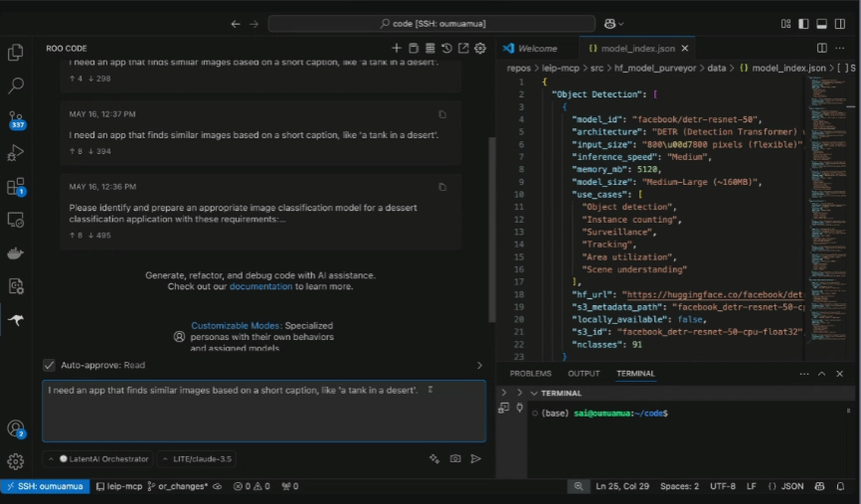
Task: Click leip-mcp folder in status bar
Action: point(118,486)
